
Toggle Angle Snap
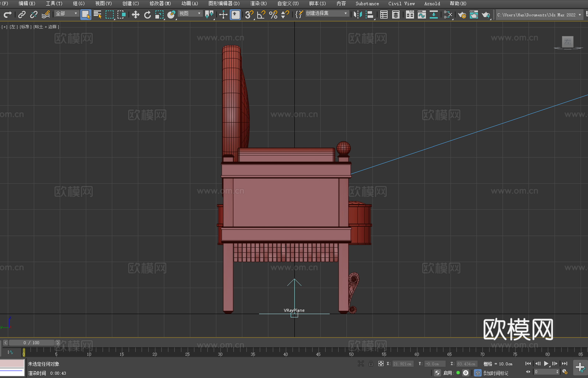coord(261,14)
